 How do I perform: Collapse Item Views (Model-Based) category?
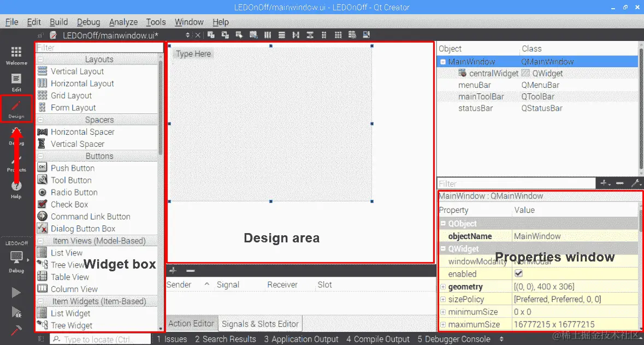coord(40,241)
